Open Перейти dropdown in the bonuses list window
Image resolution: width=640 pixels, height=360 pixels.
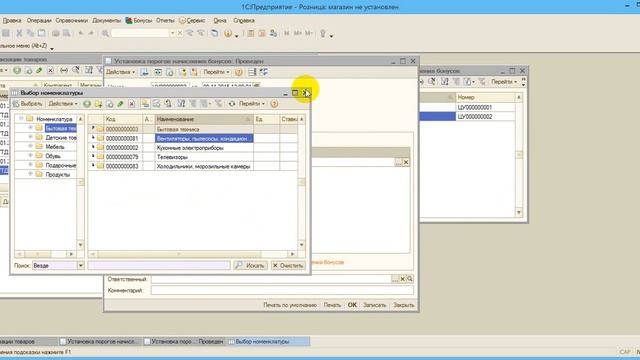click(x=504, y=82)
